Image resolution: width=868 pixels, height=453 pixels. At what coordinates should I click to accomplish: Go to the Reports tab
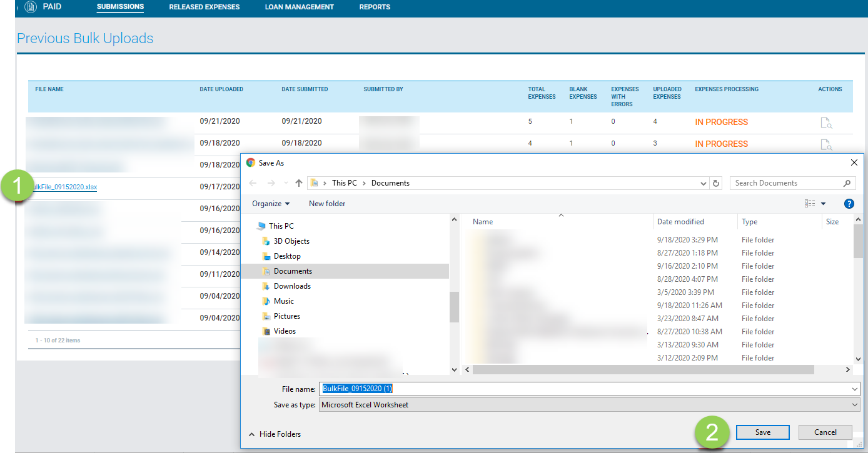click(x=375, y=7)
